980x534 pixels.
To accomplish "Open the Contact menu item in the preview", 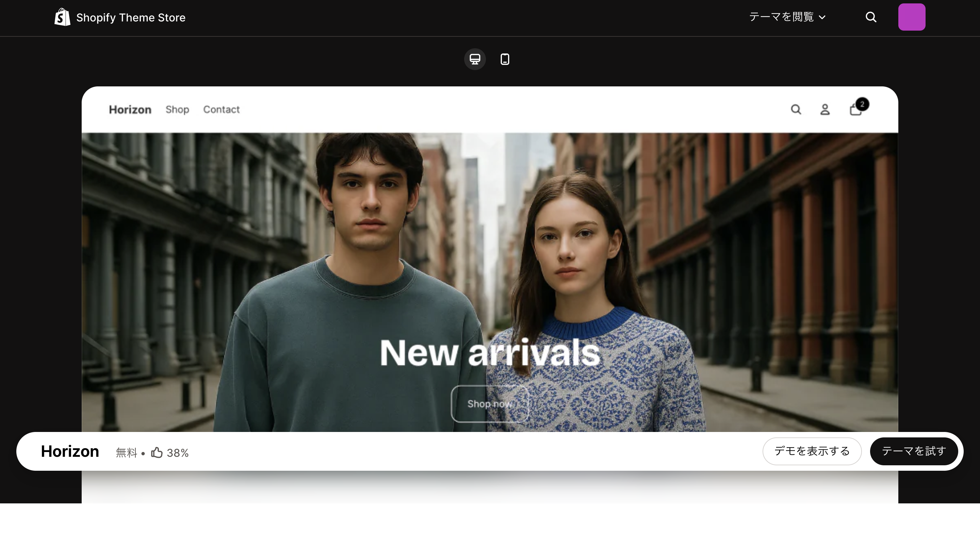I will (x=222, y=110).
